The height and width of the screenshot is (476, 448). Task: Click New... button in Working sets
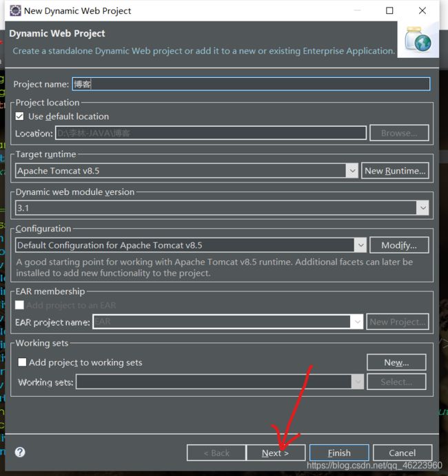[396, 362]
